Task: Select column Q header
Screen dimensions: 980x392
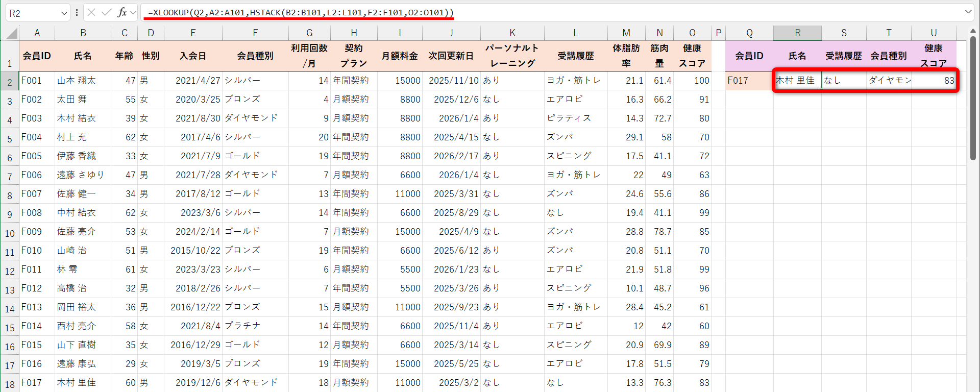Action: click(x=749, y=33)
